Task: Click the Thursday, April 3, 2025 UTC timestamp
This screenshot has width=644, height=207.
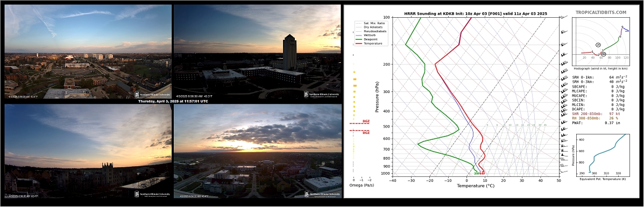Action: (x=173, y=101)
